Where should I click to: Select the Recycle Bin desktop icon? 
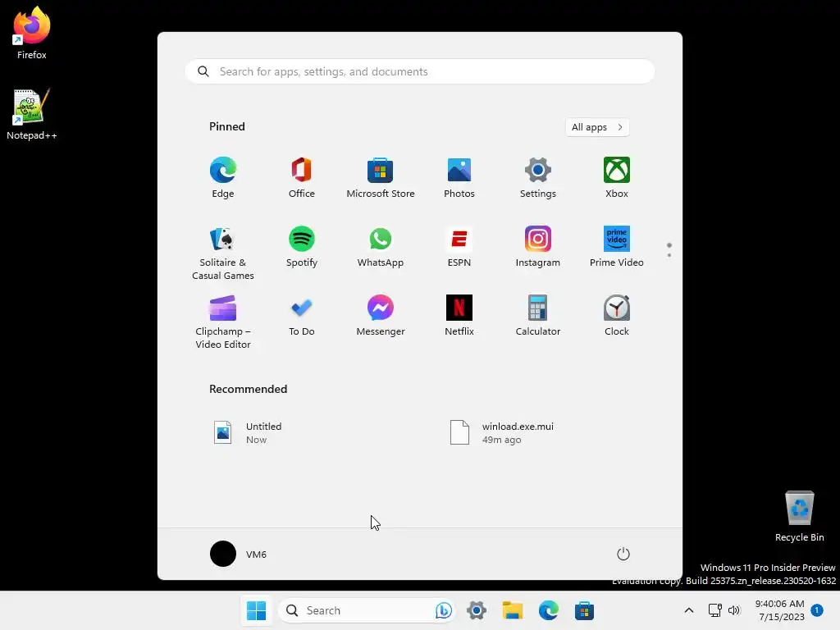pos(799,517)
